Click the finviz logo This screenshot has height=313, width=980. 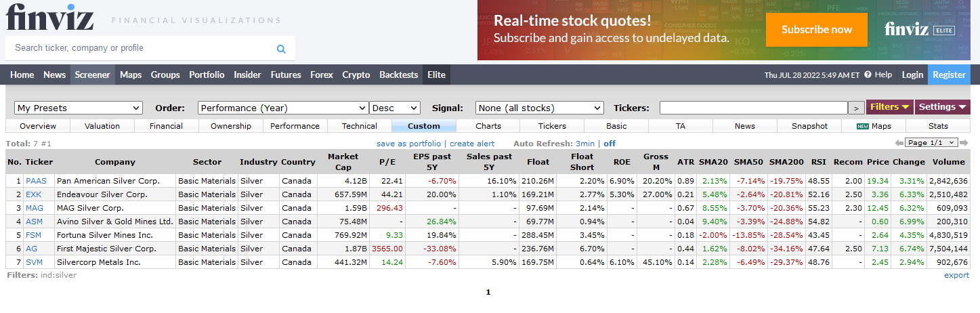pos(49,16)
